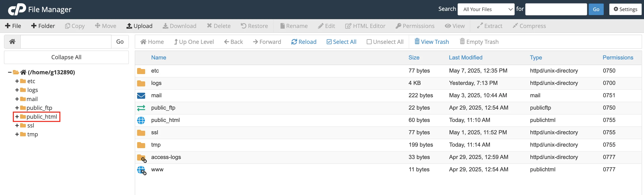Click the Unselect All checkbox
Screen dimensions: 644x195
click(369, 42)
